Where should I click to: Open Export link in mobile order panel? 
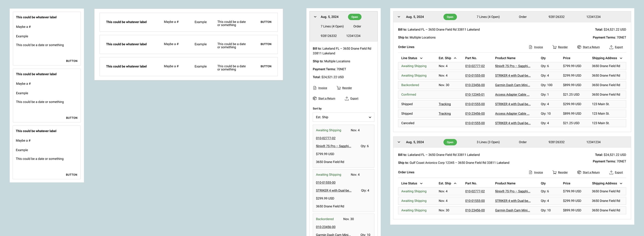coord(354,99)
